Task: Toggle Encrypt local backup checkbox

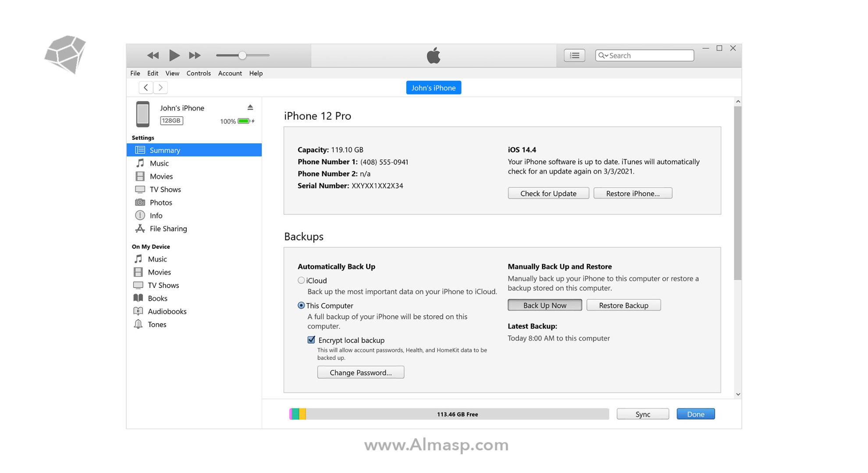Action: tap(311, 340)
